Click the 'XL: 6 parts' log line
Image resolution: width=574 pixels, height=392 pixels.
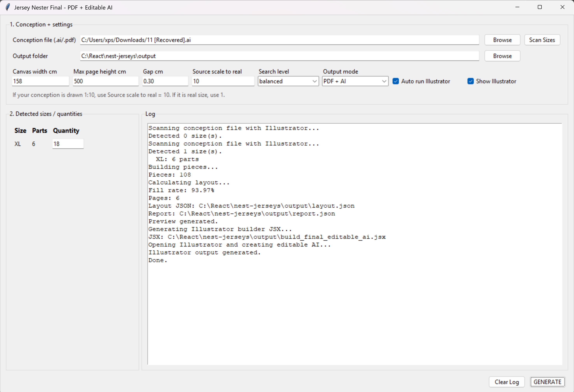tap(177, 159)
